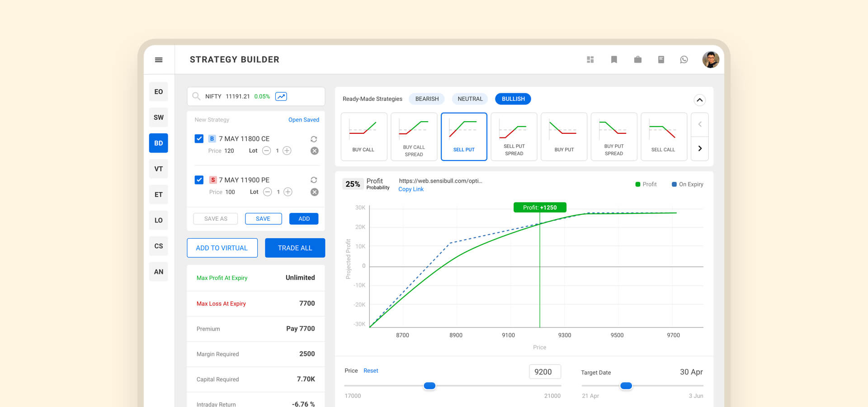
Task: Refresh the 7 MAY 11800 CE leg
Action: 314,139
